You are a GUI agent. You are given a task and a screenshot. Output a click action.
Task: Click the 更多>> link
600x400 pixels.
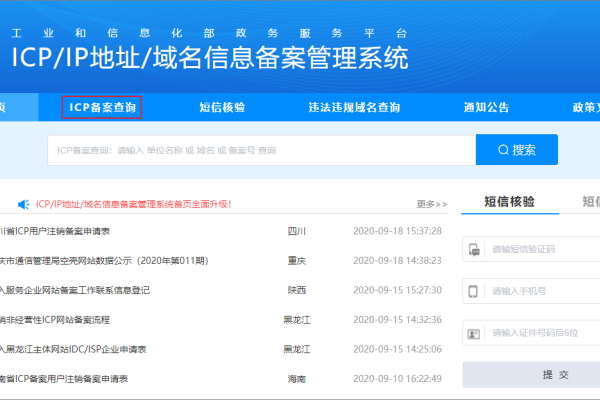[x=432, y=204]
